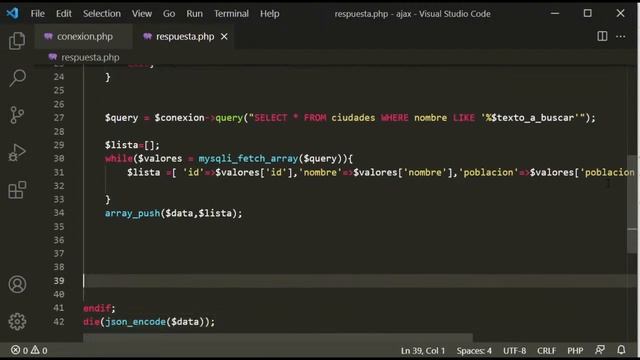640x360 pixels.
Task: Click the warnings count in the status bar
Action: point(39,350)
